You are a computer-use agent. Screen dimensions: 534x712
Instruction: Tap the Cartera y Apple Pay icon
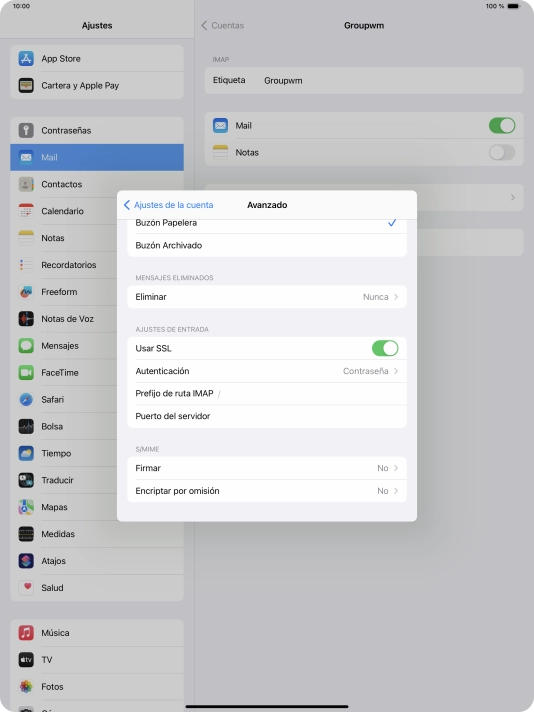[26, 85]
